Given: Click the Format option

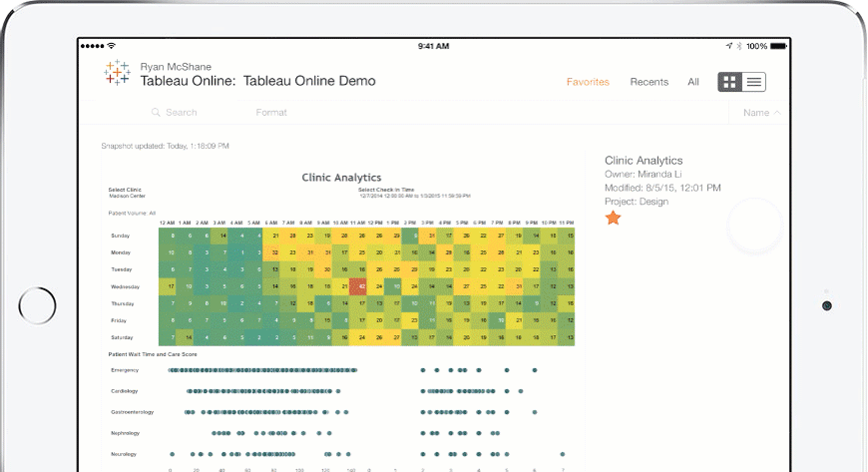Looking at the screenshot, I should (271, 113).
